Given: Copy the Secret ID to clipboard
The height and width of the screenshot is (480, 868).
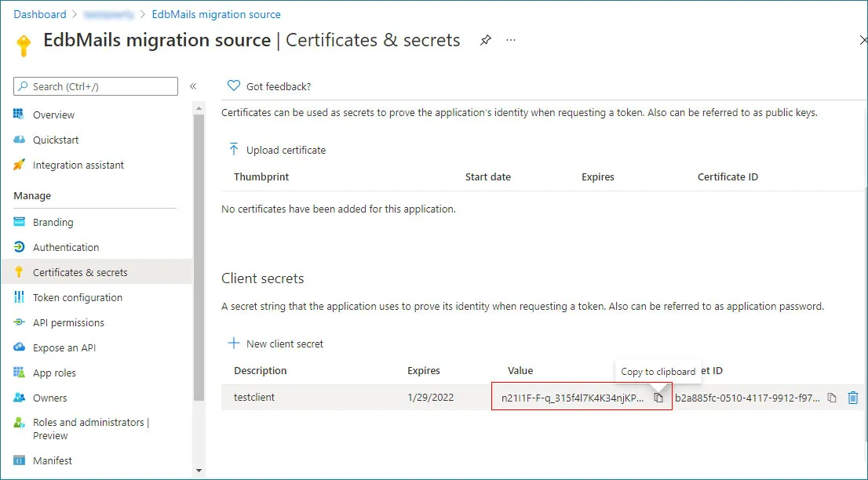Looking at the screenshot, I should pos(832,398).
